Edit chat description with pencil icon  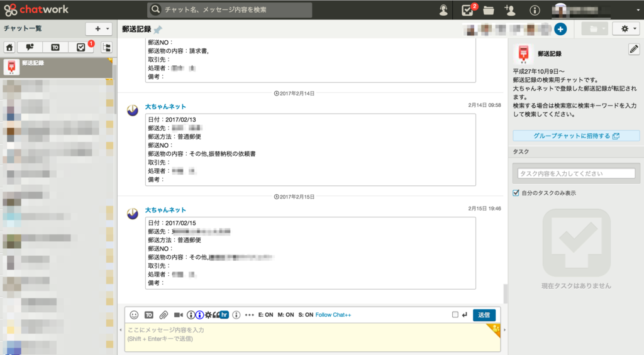pyautogui.click(x=634, y=50)
